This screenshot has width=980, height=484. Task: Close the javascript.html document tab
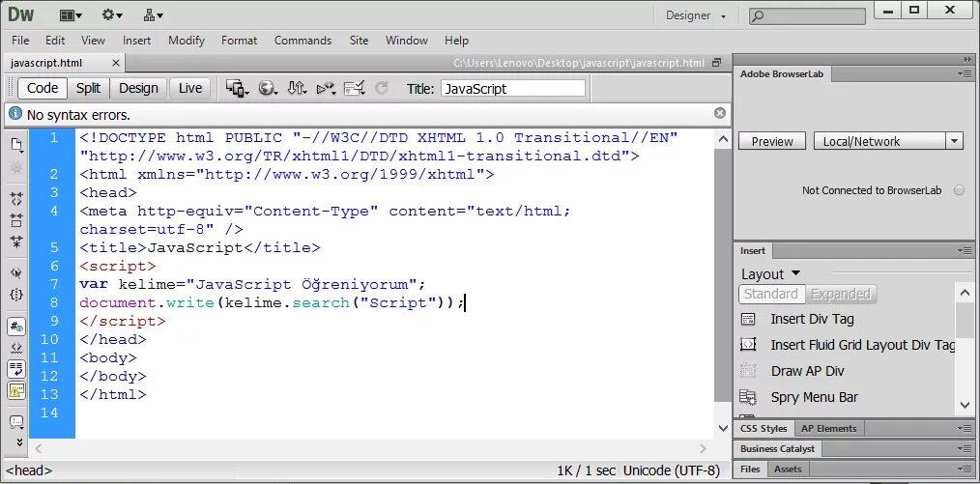[116, 63]
